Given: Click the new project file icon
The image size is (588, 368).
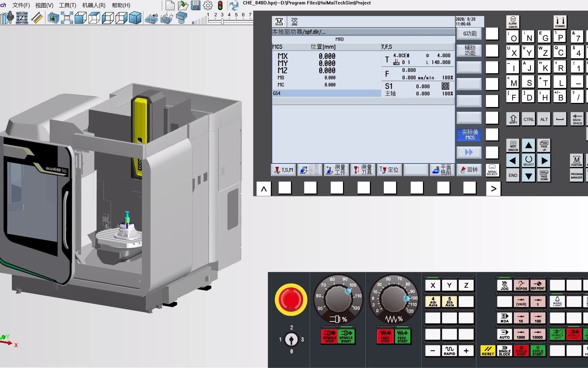Looking at the screenshot, I should 170,5.
